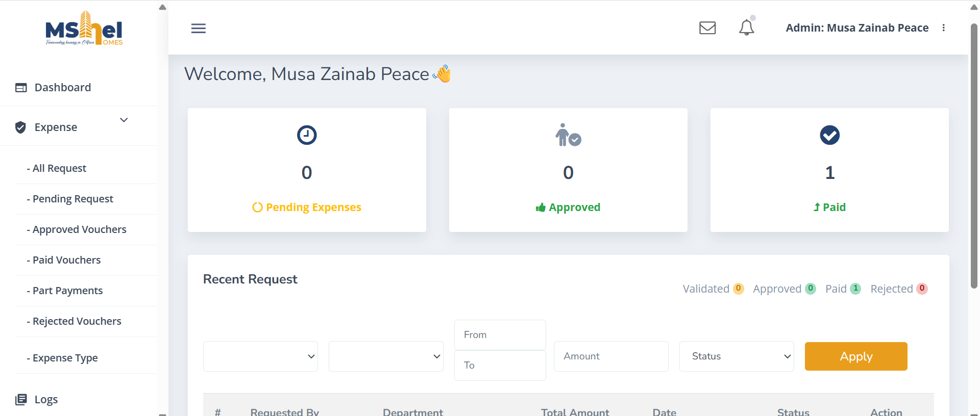Click the hamburger menu icon
The width and height of the screenshot is (980, 416).
(x=198, y=29)
